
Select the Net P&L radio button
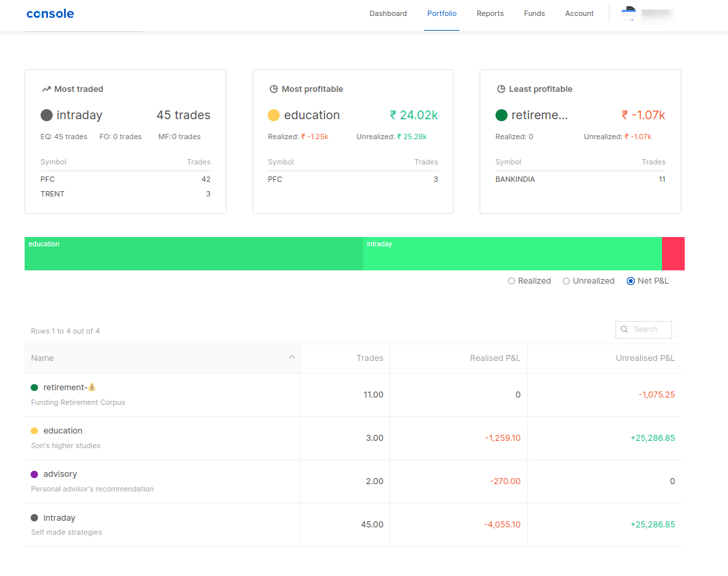point(629,280)
